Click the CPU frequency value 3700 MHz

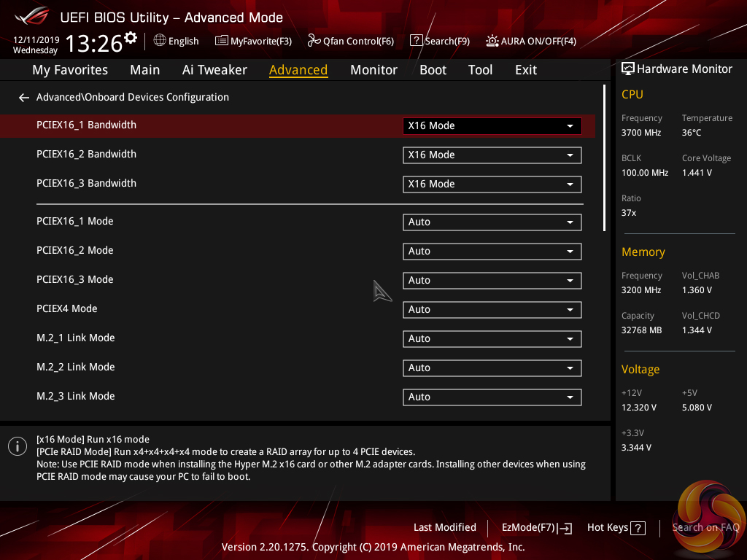pos(640,133)
